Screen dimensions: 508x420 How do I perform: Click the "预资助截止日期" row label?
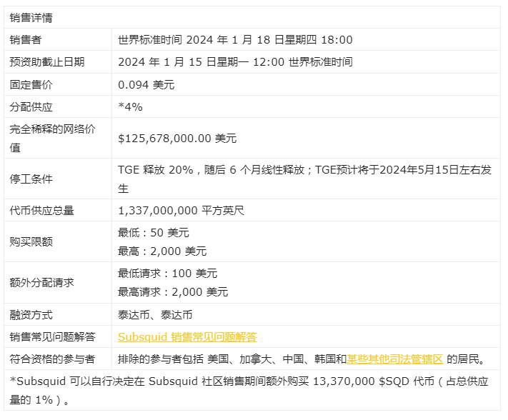[46, 61]
